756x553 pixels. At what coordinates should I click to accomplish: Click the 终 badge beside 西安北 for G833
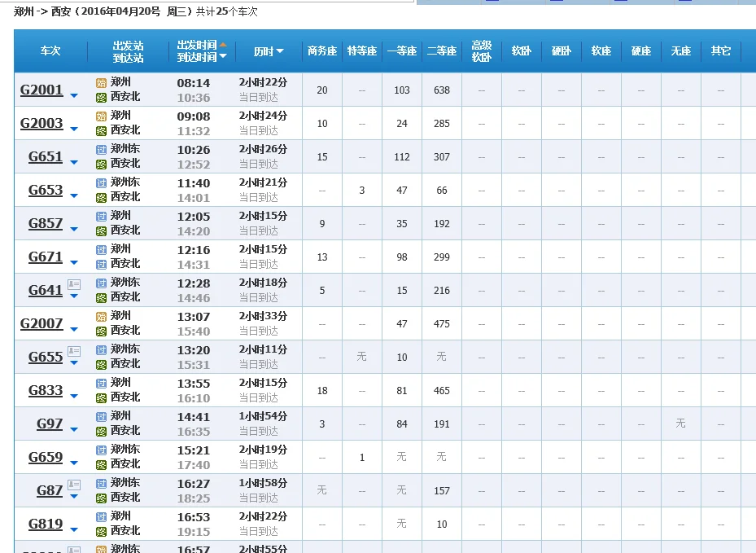tap(103, 397)
